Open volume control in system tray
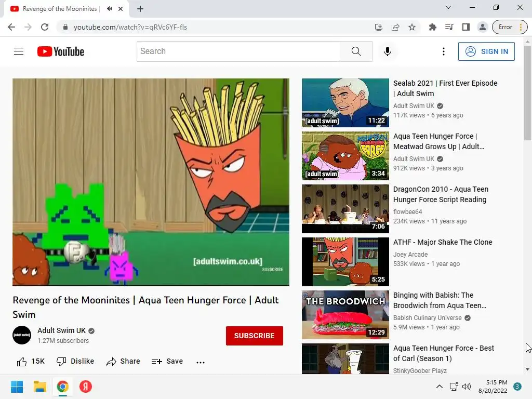Screen dimensions: 532x399 pos(467,387)
